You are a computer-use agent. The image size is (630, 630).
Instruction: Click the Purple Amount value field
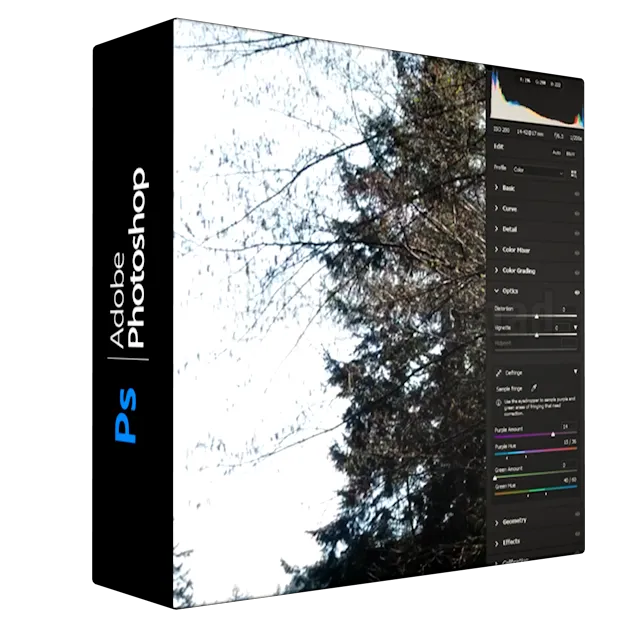click(569, 426)
